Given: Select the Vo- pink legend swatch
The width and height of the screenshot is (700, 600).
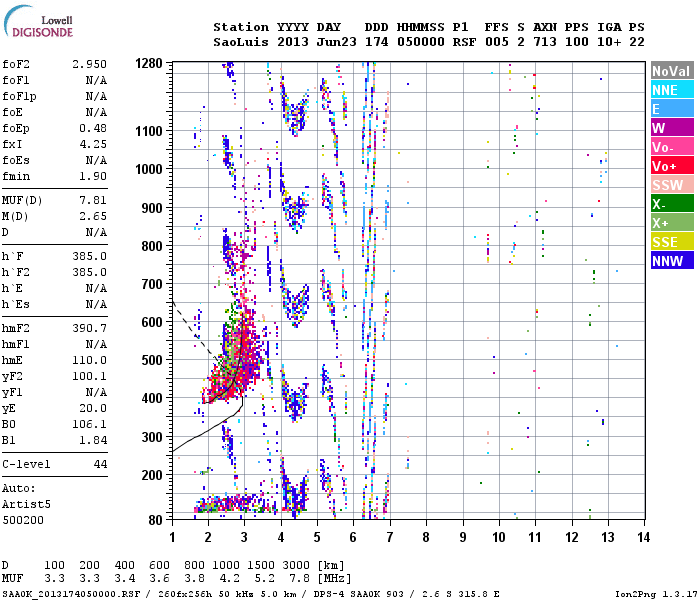Looking at the screenshot, I should click(x=672, y=147).
